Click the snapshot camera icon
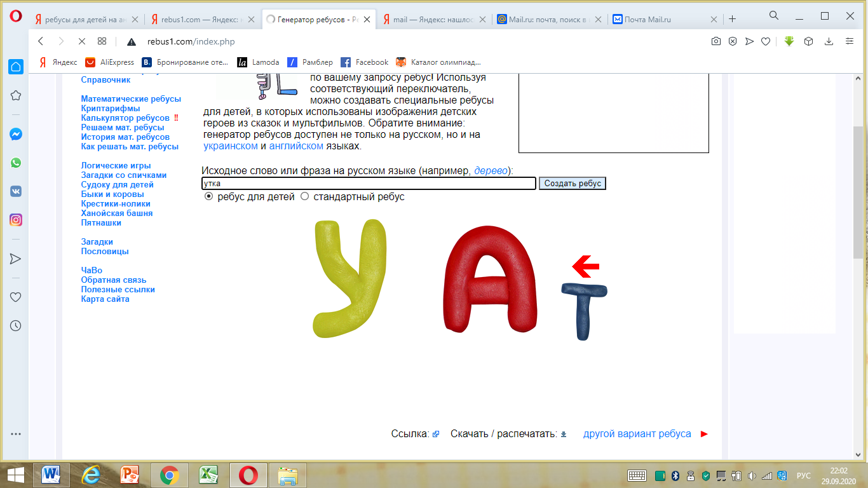 point(716,41)
